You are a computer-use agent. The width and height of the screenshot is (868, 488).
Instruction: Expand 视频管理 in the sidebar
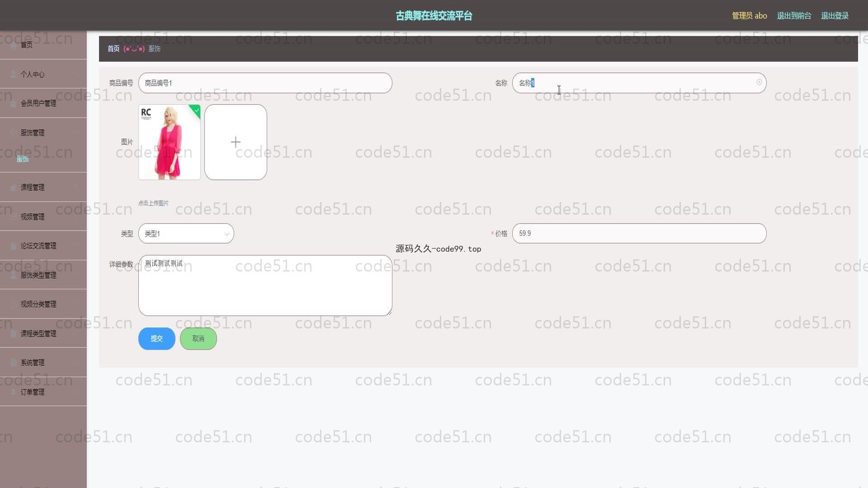43,217
